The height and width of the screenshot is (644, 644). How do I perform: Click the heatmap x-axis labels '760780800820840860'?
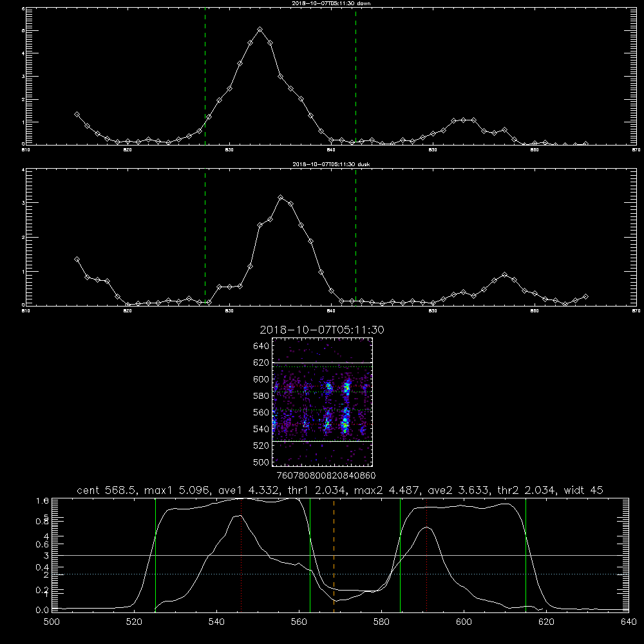(327, 476)
